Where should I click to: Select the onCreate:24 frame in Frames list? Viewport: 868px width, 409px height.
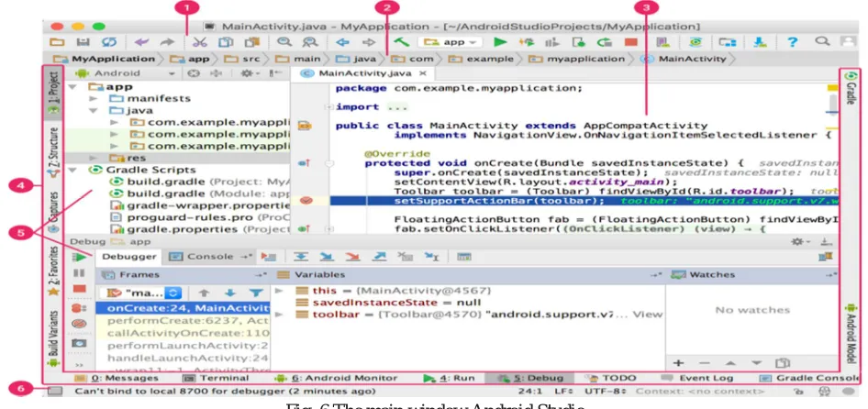[x=183, y=309]
